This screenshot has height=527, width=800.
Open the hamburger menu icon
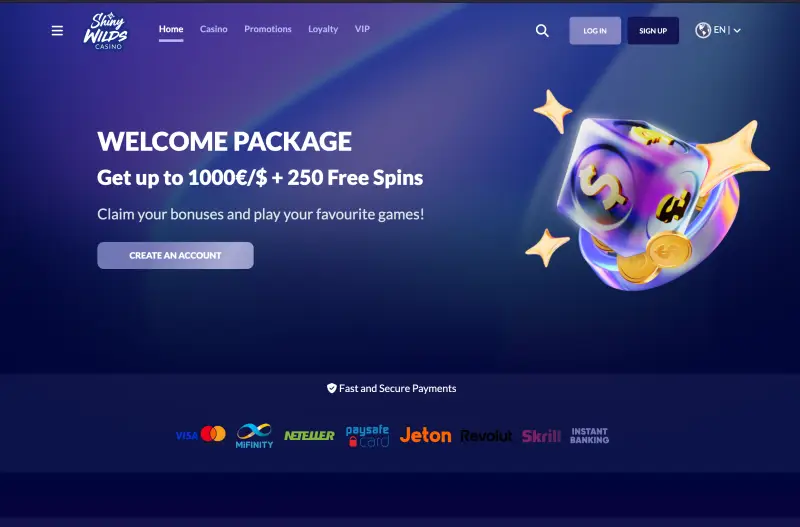click(57, 31)
